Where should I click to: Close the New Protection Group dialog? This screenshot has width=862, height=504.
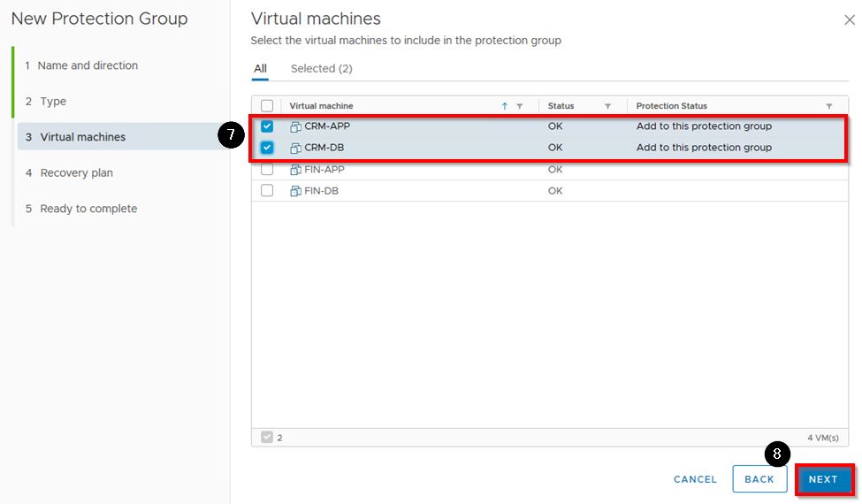coord(850,19)
